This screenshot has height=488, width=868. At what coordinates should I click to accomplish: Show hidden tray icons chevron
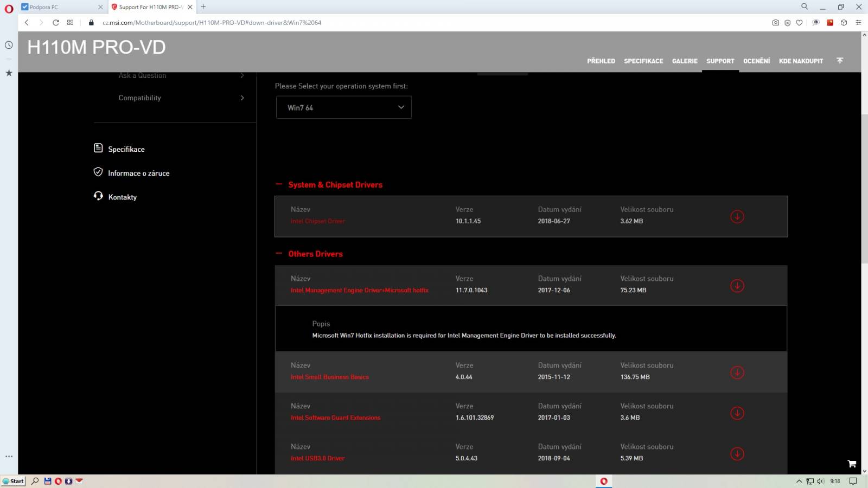(x=799, y=481)
